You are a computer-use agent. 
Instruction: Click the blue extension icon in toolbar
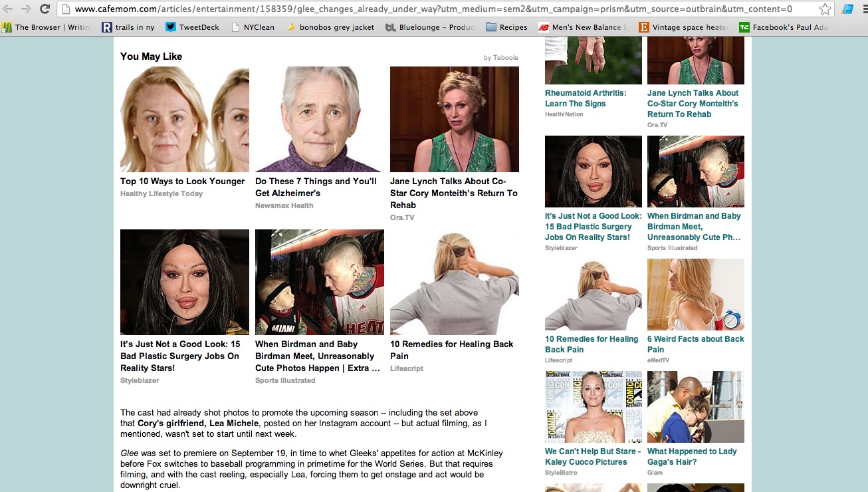tap(847, 9)
